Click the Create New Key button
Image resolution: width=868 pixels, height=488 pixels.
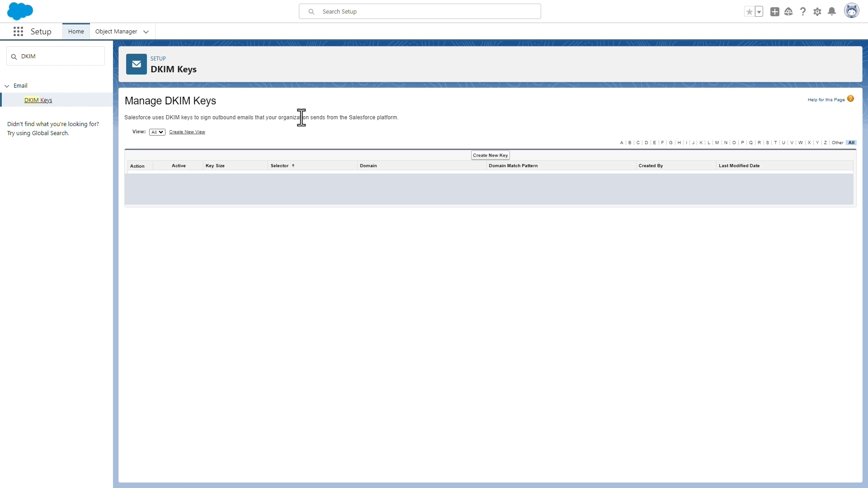[x=491, y=155]
